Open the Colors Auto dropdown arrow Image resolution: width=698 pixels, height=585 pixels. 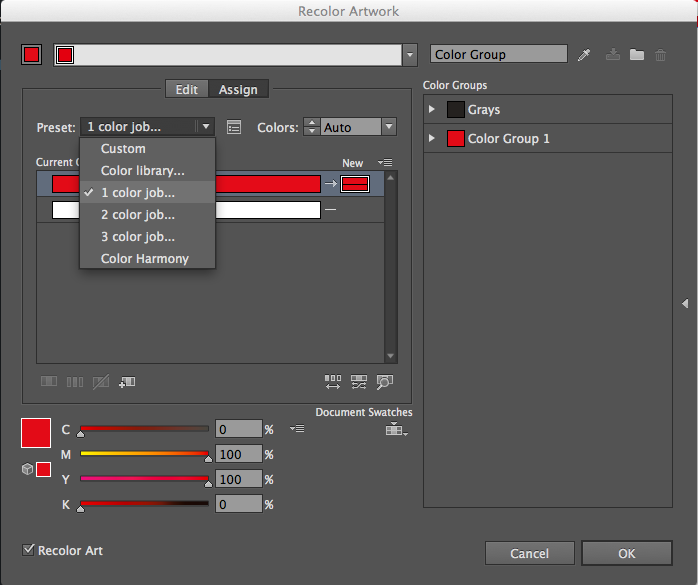click(389, 127)
